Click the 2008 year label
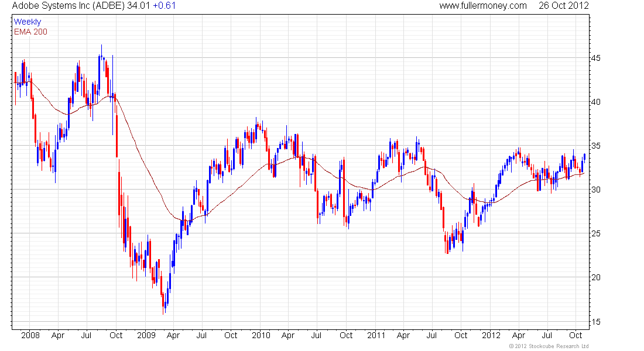The width and height of the screenshot is (644, 351). pos(30,335)
